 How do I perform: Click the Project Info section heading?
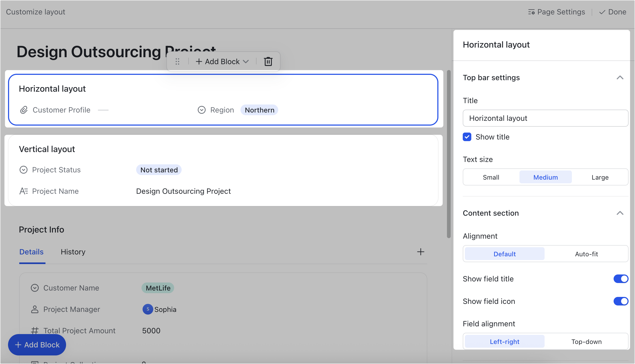pos(41,230)
